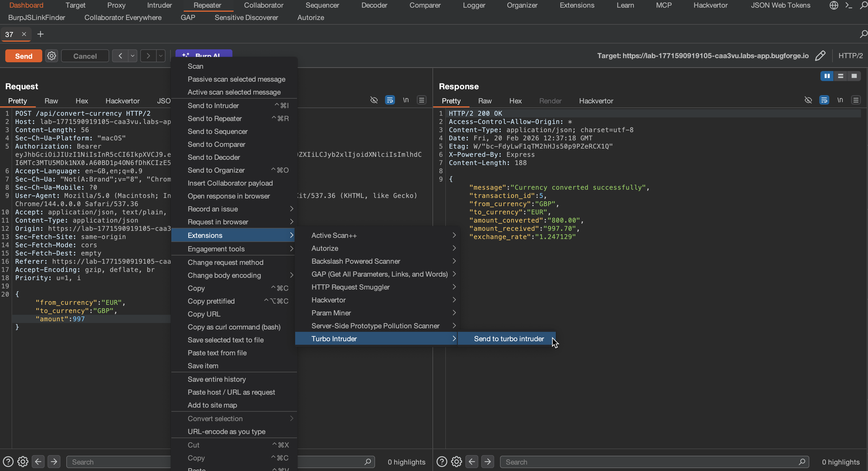Toggle response line wrap button

click(824, 100)
